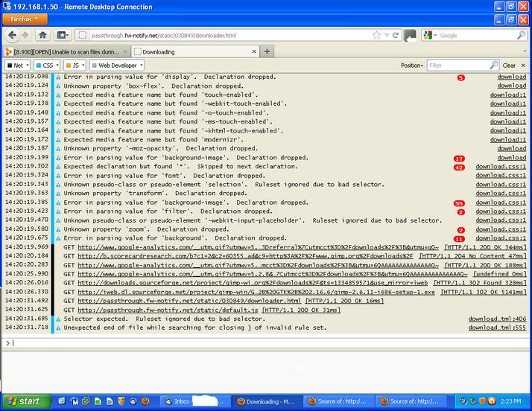Screen dimensions: 532x411
Task: Click the Home icon in navigation bar
Action: click(43, 35)
